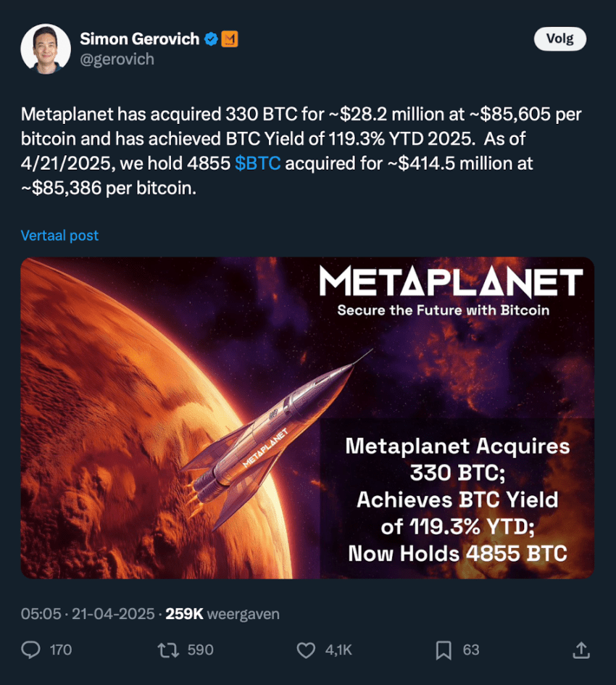Viewport: 616px width, 685px height.
Task: Click the blue verified checkmark badge
Action: tap(211, 39)
